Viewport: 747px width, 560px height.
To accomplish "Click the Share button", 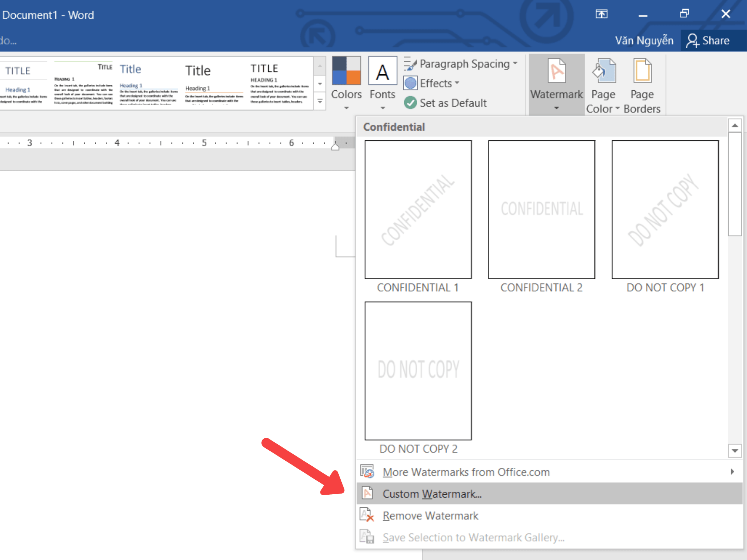I will 708,40.
